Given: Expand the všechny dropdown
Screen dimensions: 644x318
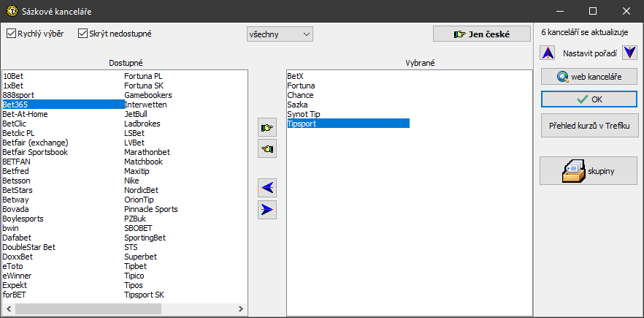Looking at the screenshot, I should pyautogui.click(x=279, y=34).
